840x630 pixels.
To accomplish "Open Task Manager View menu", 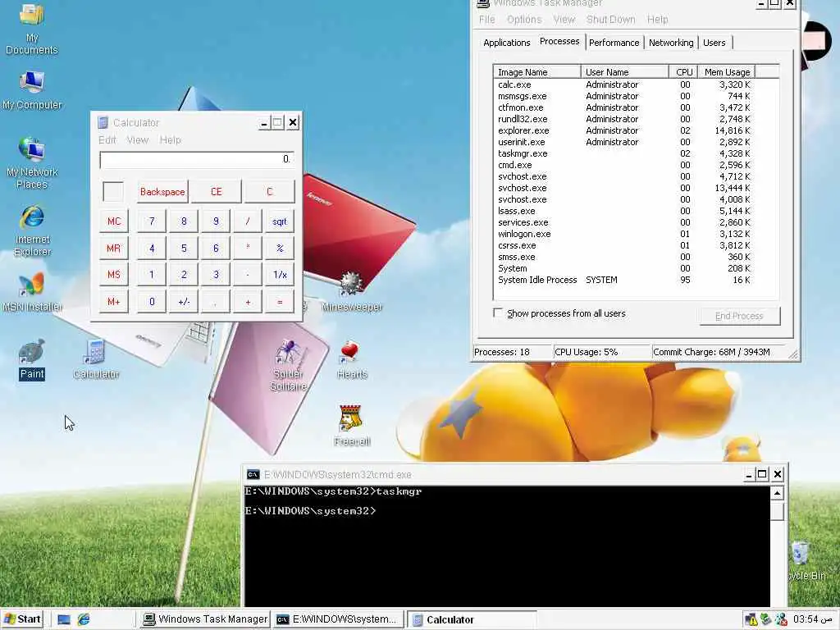I will click(564, 20).
